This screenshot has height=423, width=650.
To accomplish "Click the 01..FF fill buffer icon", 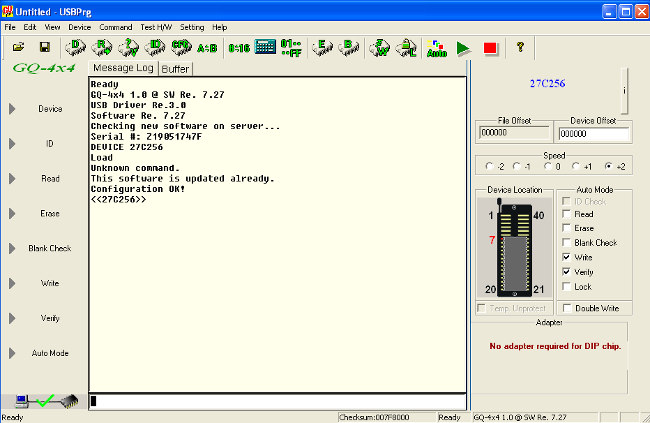I will tap(291, 48).
